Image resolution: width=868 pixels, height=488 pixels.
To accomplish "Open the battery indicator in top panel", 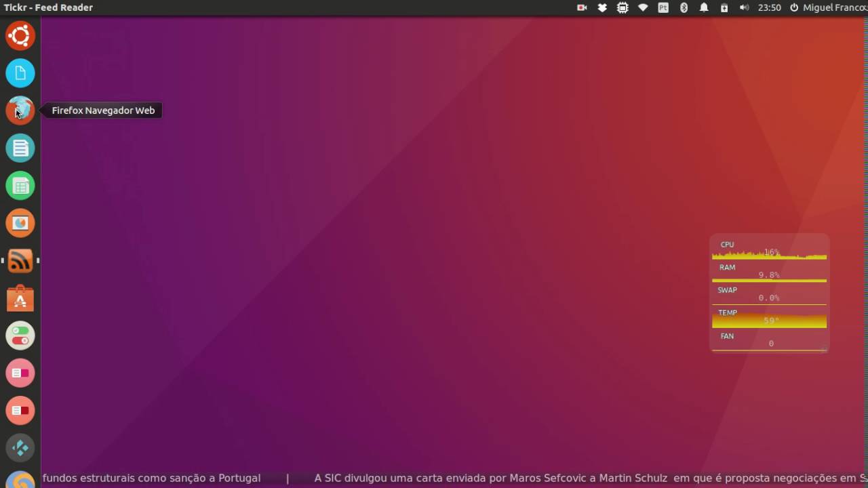I will [724, 7].
